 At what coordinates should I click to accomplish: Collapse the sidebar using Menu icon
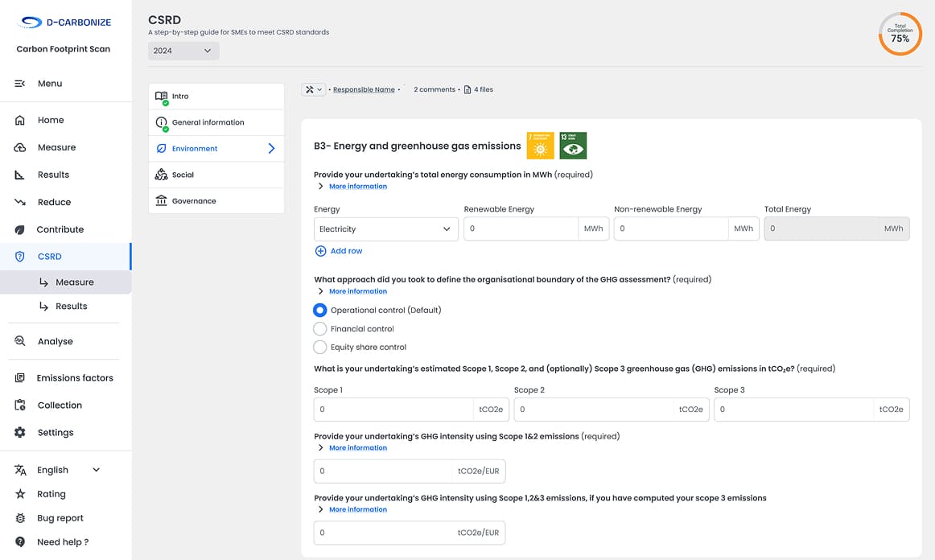point(20,84)
